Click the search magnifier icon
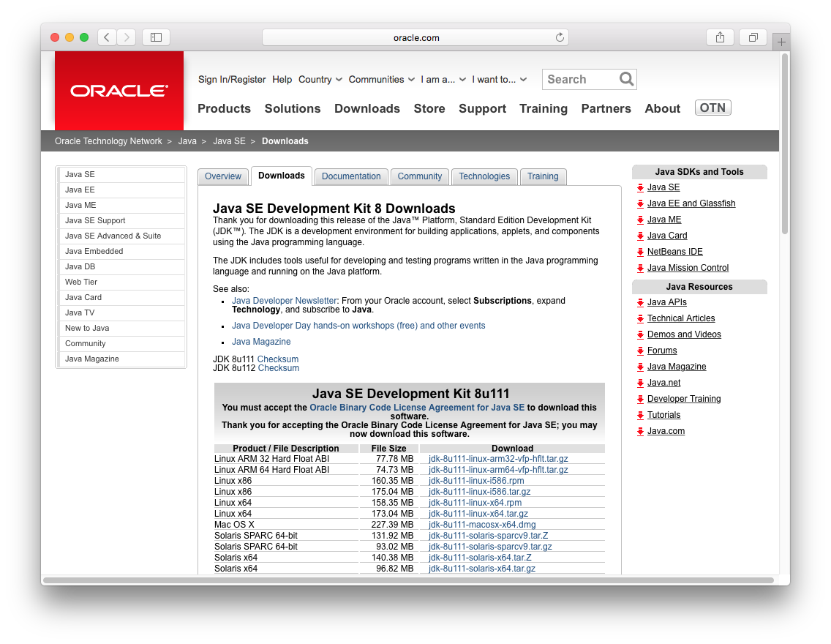The height and width of the screenshot is (644, 831). 626,79
